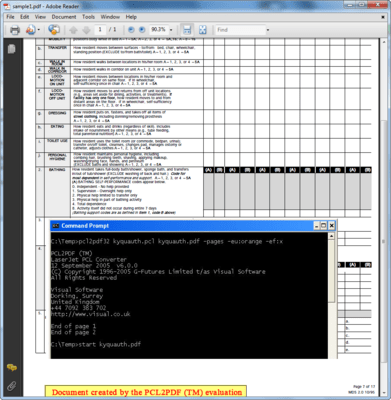Viewport: 391px width, 400px height.
Task: Click 'Document created by the PCL2PDF' banner
Action: pos(147,392)
